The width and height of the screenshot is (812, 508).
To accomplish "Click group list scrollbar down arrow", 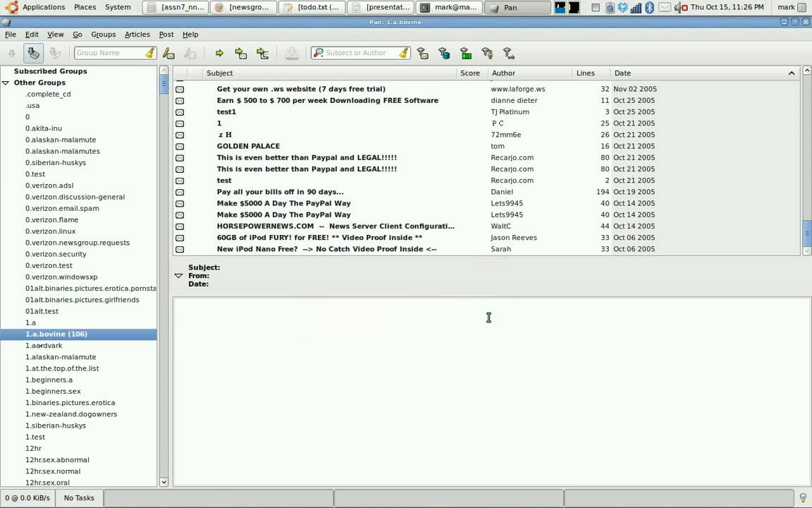I will click(164, 482).
